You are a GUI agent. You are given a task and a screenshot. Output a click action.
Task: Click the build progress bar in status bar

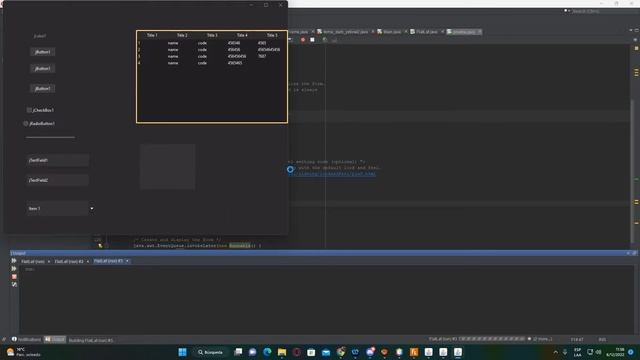492,339
